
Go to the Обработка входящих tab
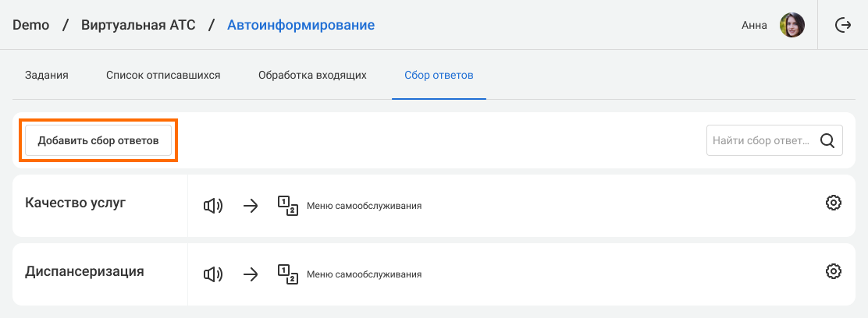(x=312, y=76)
